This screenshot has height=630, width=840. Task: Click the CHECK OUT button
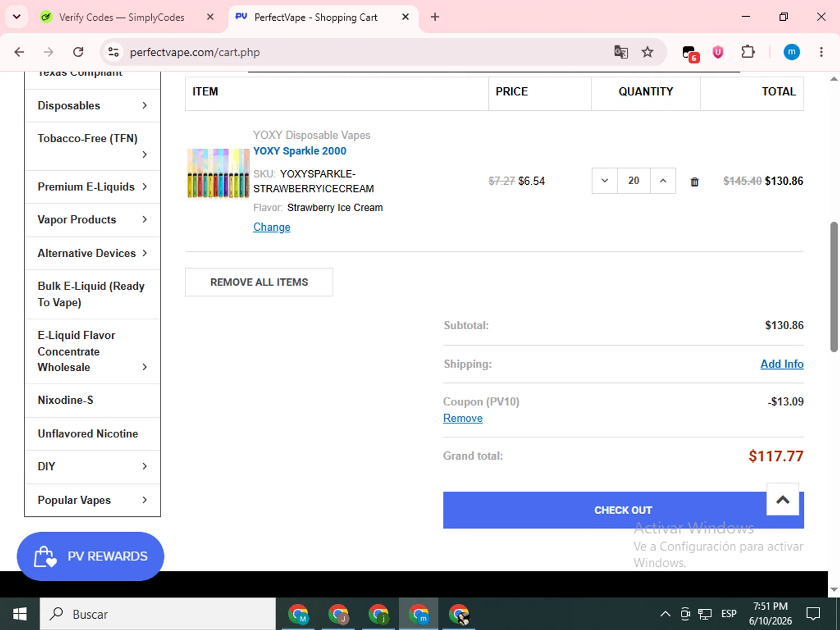tap(623, 510)
